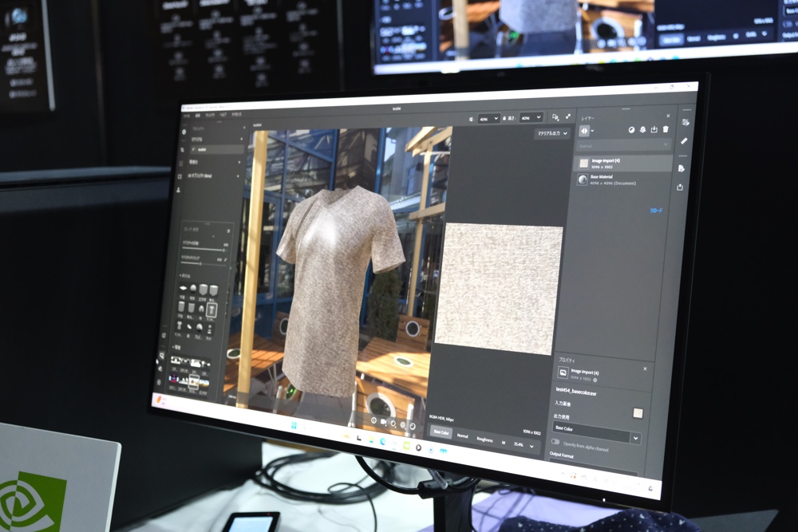Click the camera icon below the 3D viewport
Screen dimensions: 798x532
click(383, 421)
